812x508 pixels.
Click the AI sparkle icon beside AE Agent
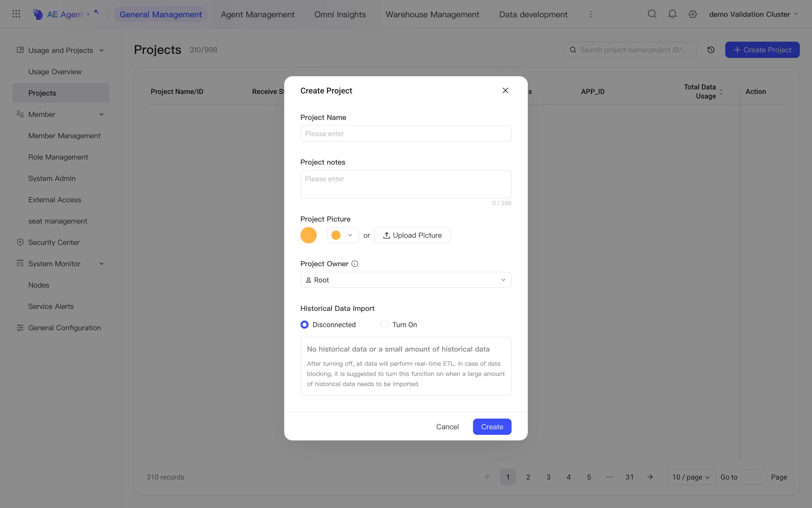pyautogui.click(x=96, y=12)
